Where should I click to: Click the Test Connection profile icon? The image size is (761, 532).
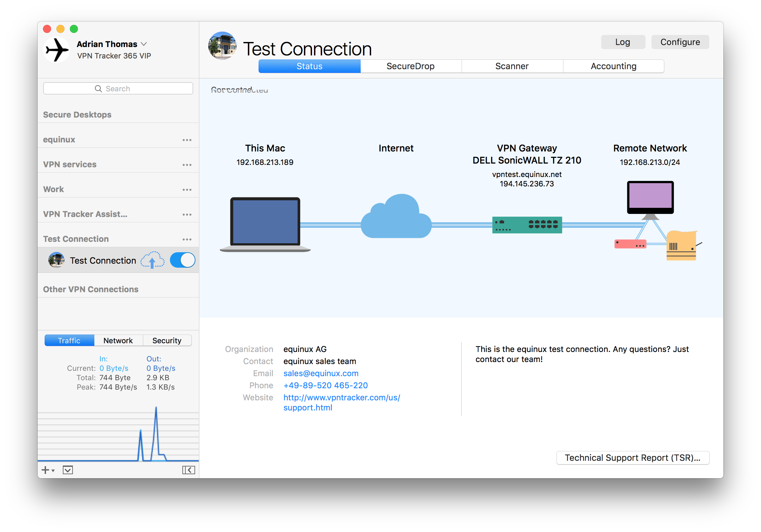coord(56,259)
